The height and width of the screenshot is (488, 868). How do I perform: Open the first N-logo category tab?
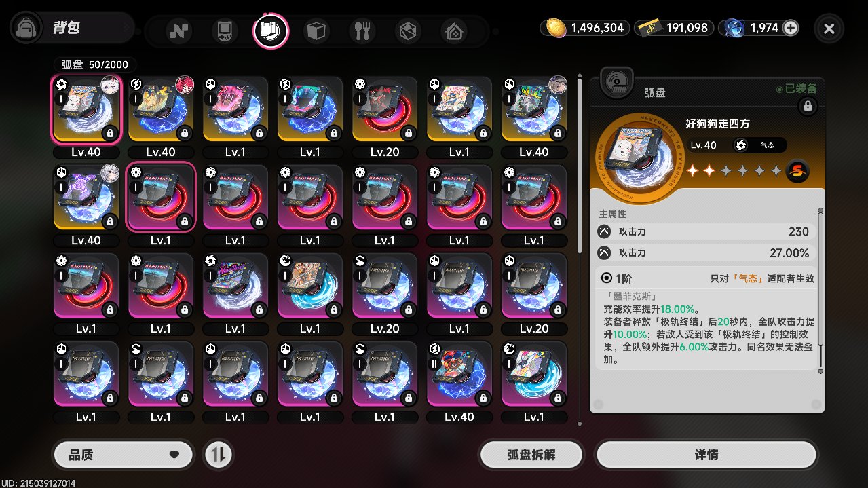pyautogui.click(x=178, y=31)
